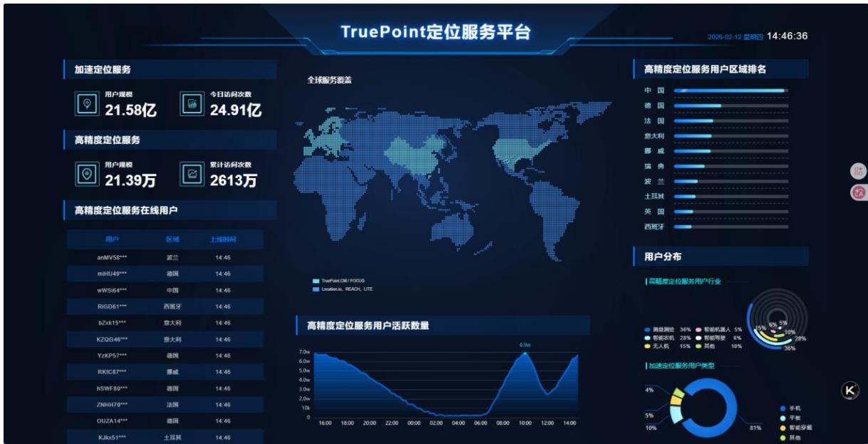Select the RKIC87*** user row

pos(165,372)
